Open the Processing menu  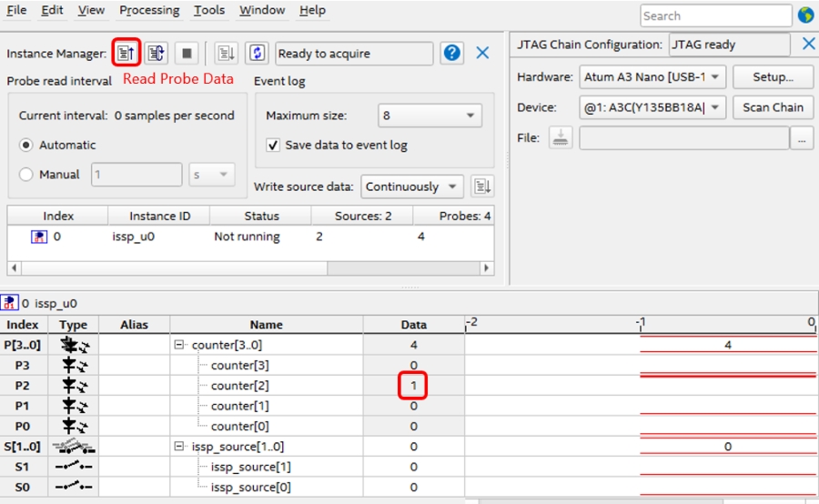coord(149,10)
